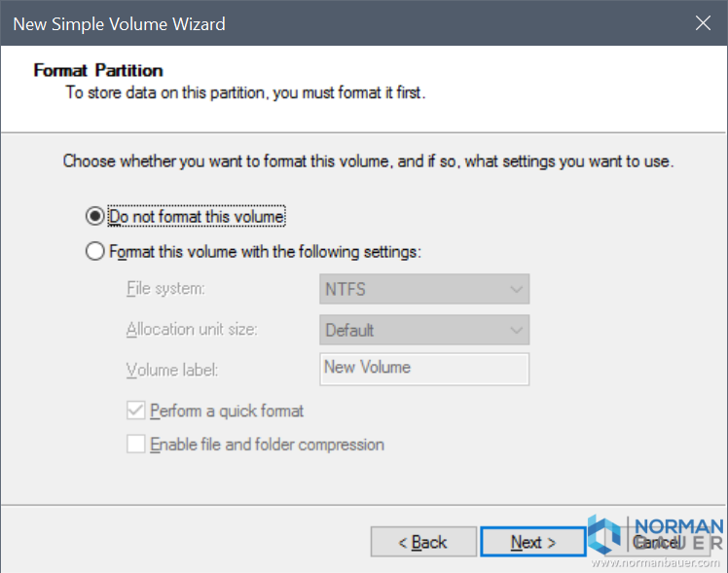The width and height of the screenshot is (728, 573).
Task: Choose 'Format this volume with the following settings'
Action: tap(95, 252)
